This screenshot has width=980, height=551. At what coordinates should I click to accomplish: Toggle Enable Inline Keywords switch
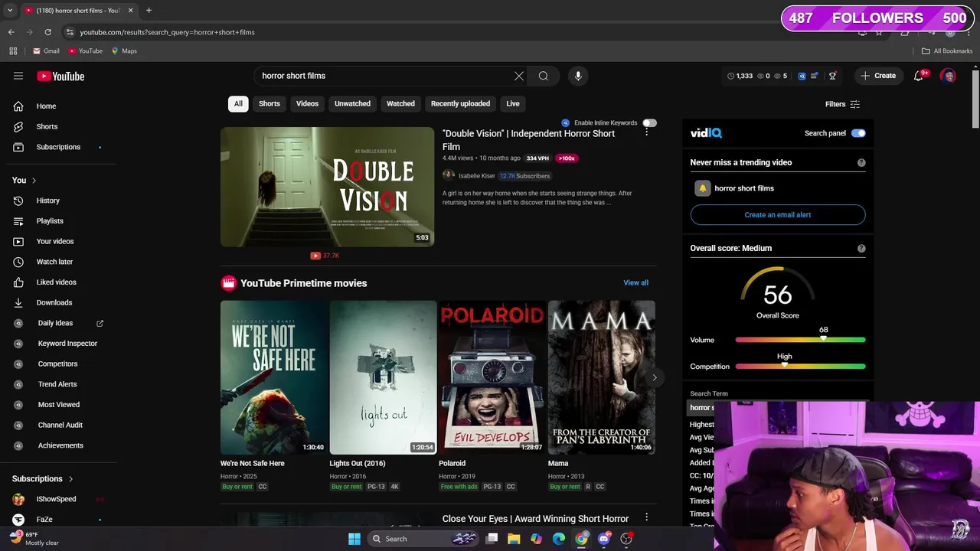[649, 122]
